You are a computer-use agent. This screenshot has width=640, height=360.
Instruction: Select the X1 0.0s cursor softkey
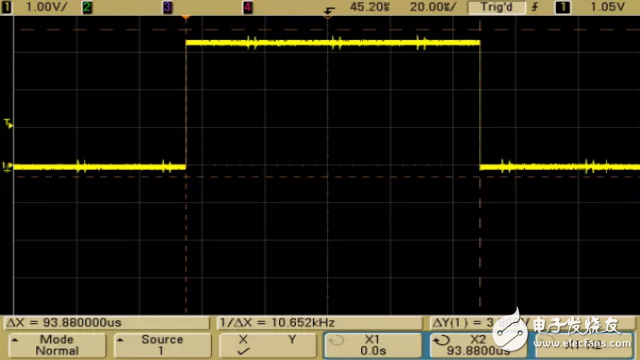373,345
